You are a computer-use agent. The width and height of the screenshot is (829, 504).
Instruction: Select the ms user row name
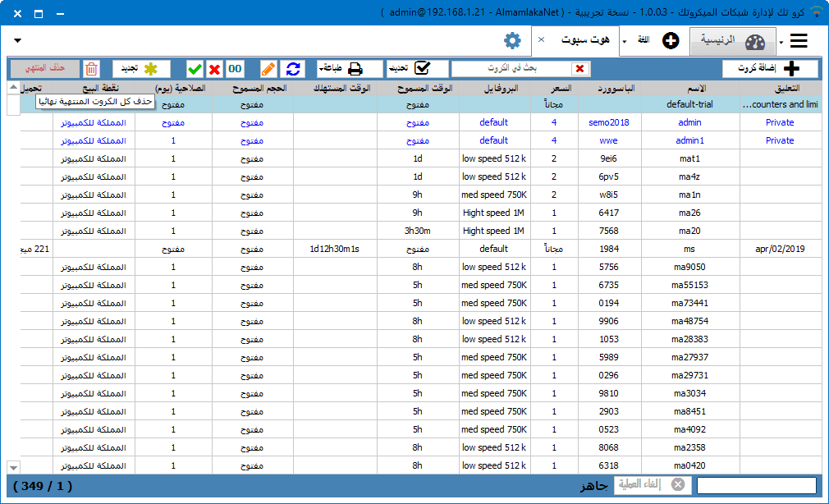pyautogui.click(x=689, y=249)
